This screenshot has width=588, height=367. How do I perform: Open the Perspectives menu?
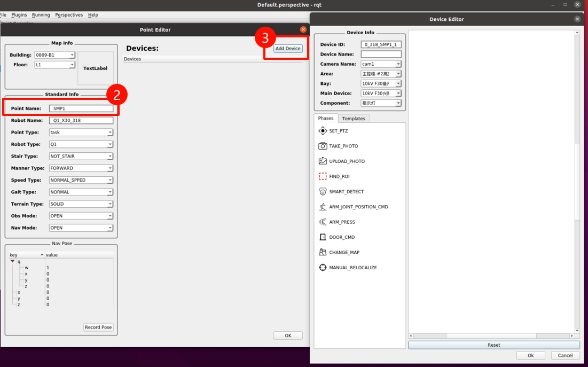click(69, 15)
